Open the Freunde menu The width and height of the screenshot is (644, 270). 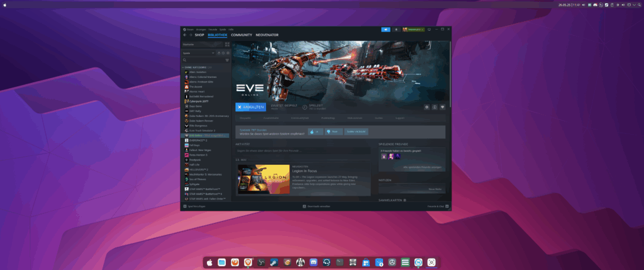[x=213, y=30]
